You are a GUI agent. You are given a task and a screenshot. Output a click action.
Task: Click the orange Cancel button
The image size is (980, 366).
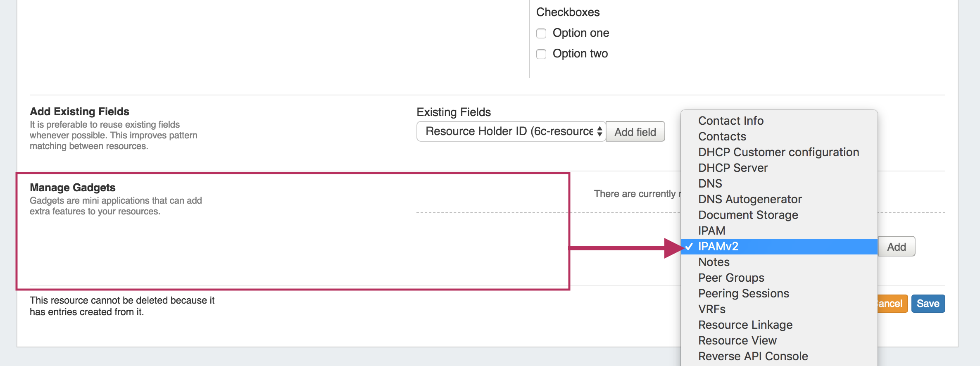(892, 304)
